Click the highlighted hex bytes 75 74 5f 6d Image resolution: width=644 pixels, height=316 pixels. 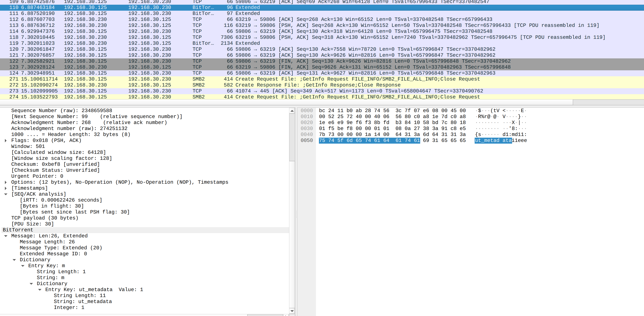coord(336,140)
